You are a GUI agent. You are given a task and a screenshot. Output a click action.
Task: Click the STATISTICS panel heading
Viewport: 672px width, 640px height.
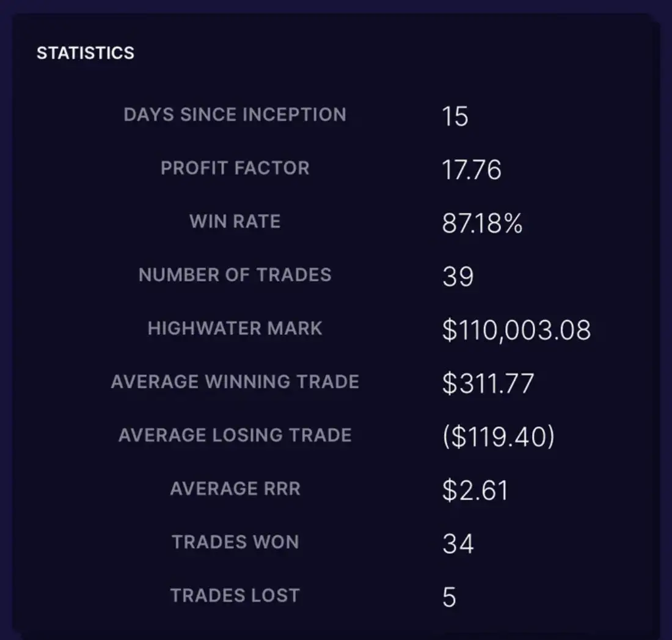coord(86,53)
